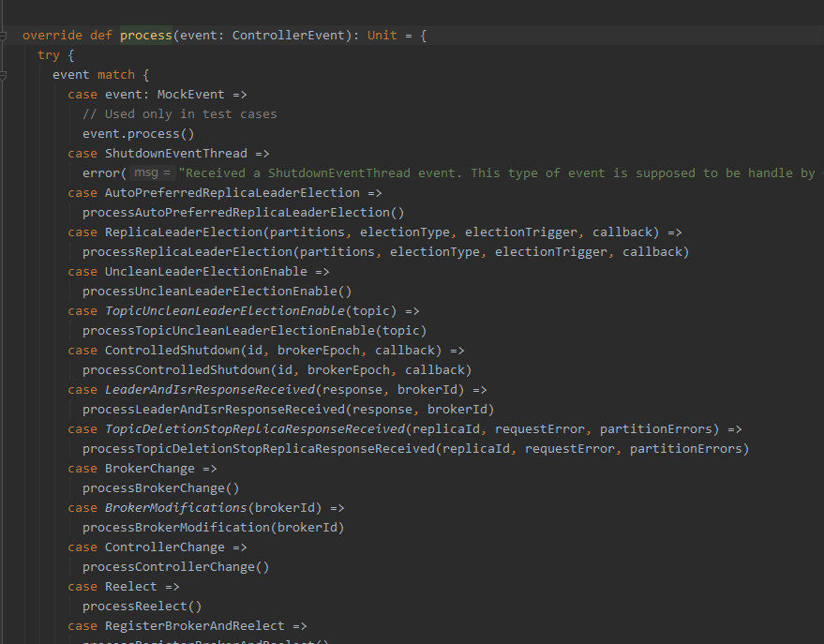Click the highlighted process method name
This screenshot has width=824, height=644.
point(145,36)
